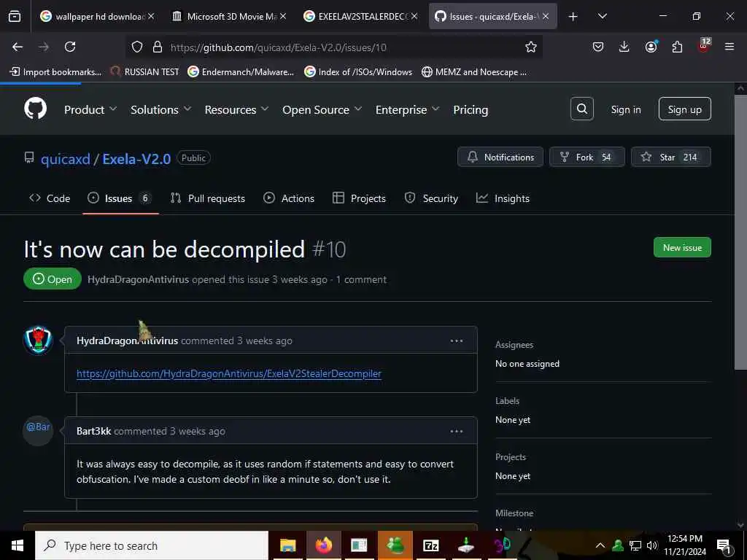Switch to Insights tab

click(x=503, y=198)
